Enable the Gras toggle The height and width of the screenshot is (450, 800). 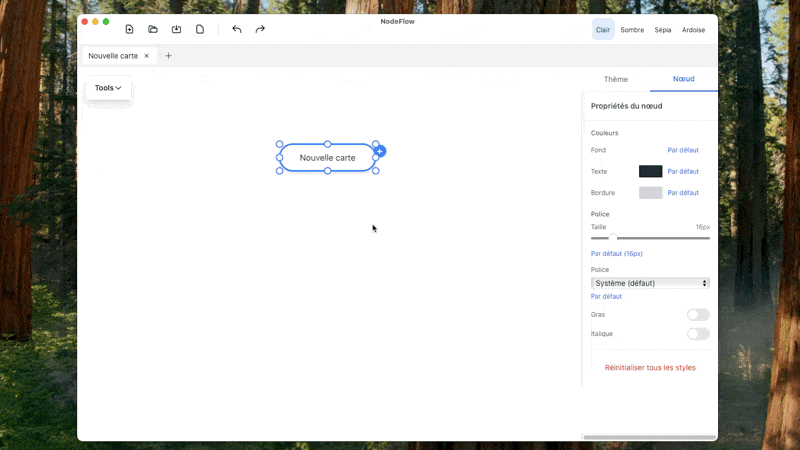(698, 315)
